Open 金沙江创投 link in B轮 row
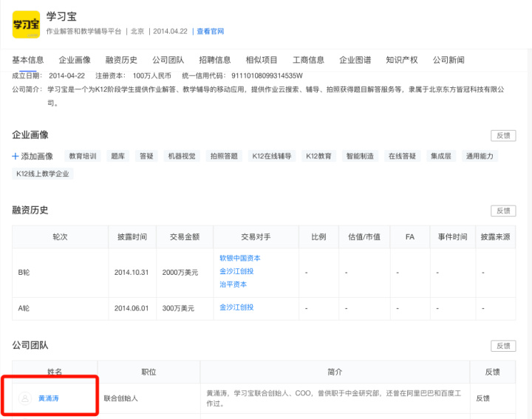Image resolution: width=532 pixels, height=419 pixels. pos(236,271)
